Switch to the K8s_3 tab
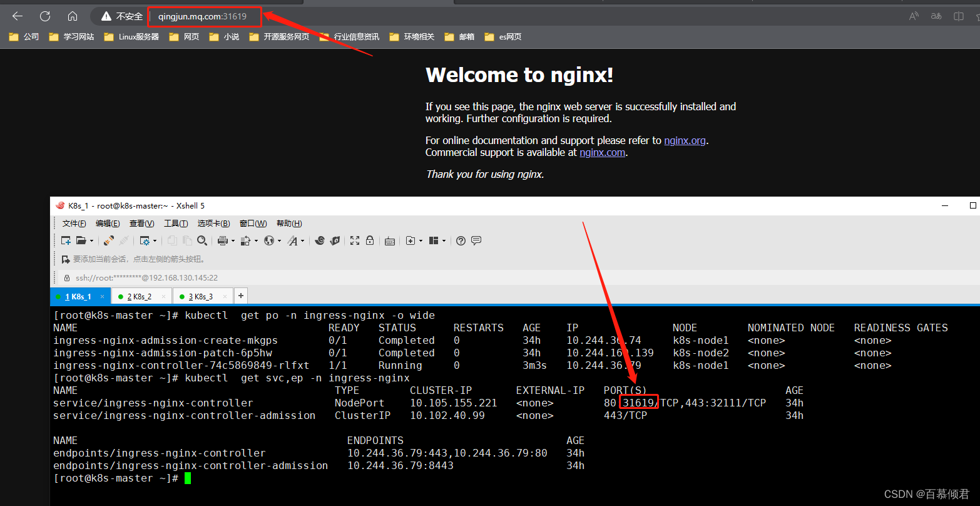This screenshot has width=980, height=506. point(203,296)
